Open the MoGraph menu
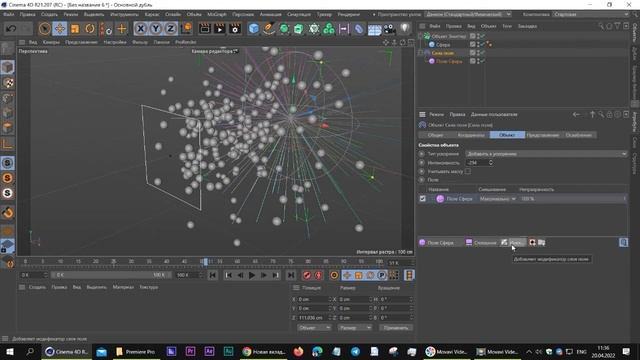Image resolution: width=640 pixels, height=360 pixels. (x=217, y=14)
